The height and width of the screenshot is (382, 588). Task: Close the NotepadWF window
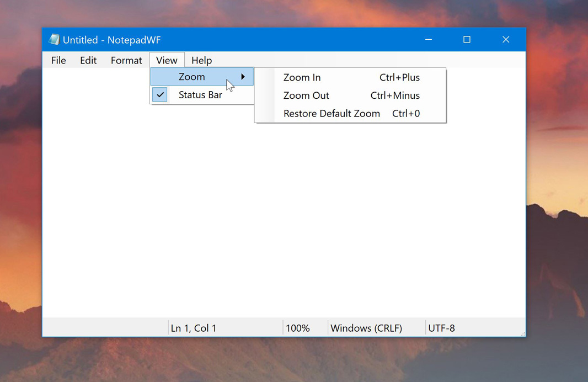(x=505, y=40)
